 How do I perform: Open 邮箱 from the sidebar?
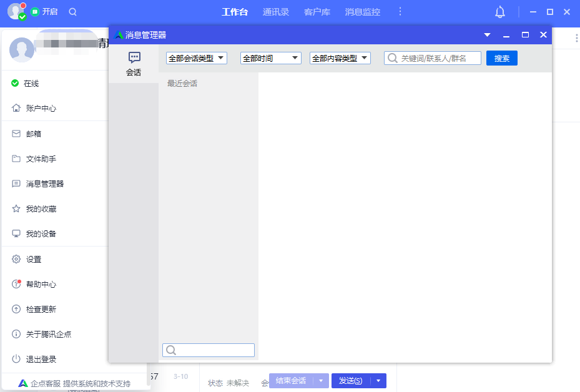(32, 134)
